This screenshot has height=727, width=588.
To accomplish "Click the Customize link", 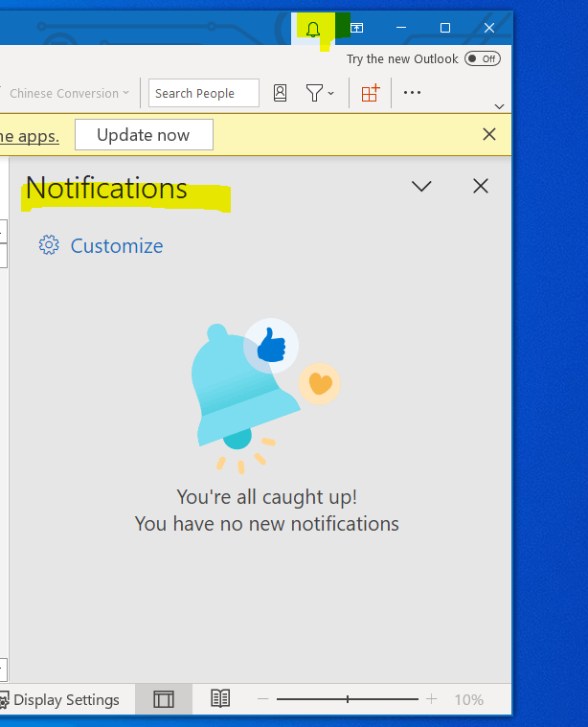I will click(117, 246).
